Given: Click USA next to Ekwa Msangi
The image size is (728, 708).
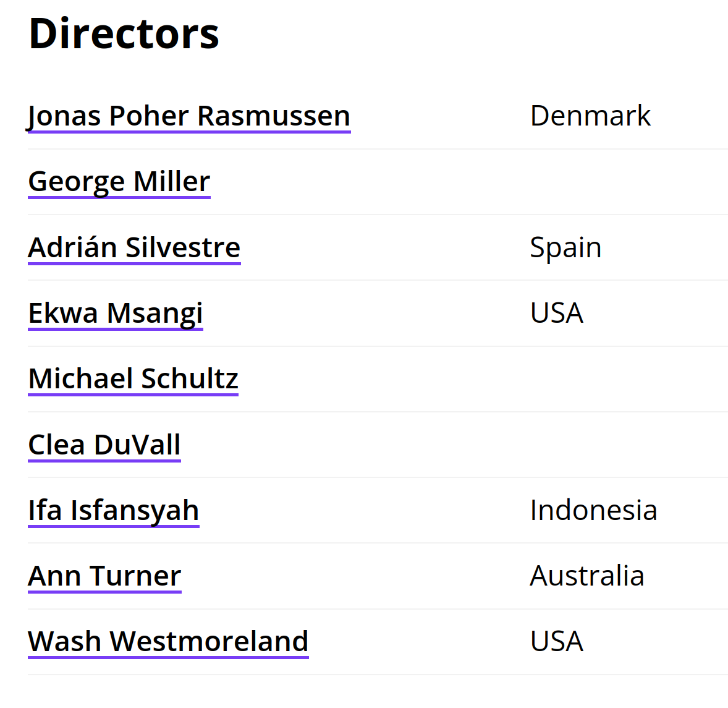Looking at the screenshot, I should (557, 313).
